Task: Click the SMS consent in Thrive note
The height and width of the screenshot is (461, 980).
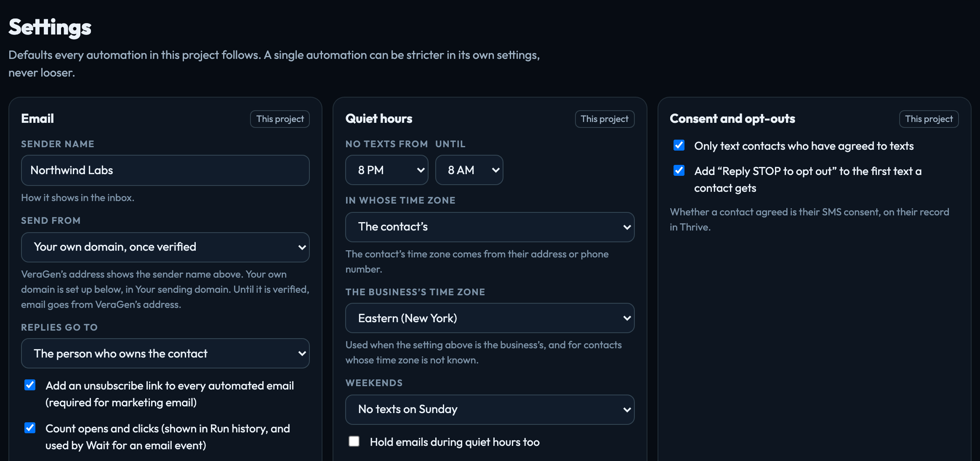Action: click(809, 220)
